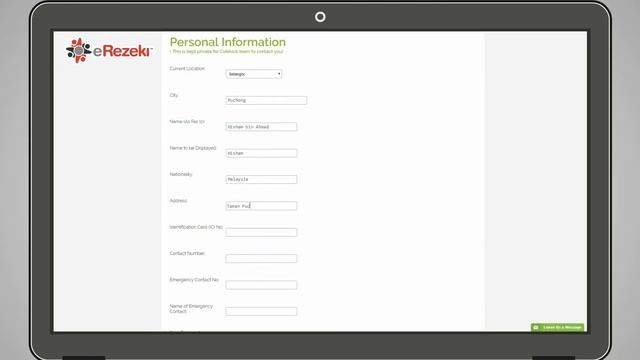
Task: Click the Identification Card (IC) No label
Action: [196, 227]
